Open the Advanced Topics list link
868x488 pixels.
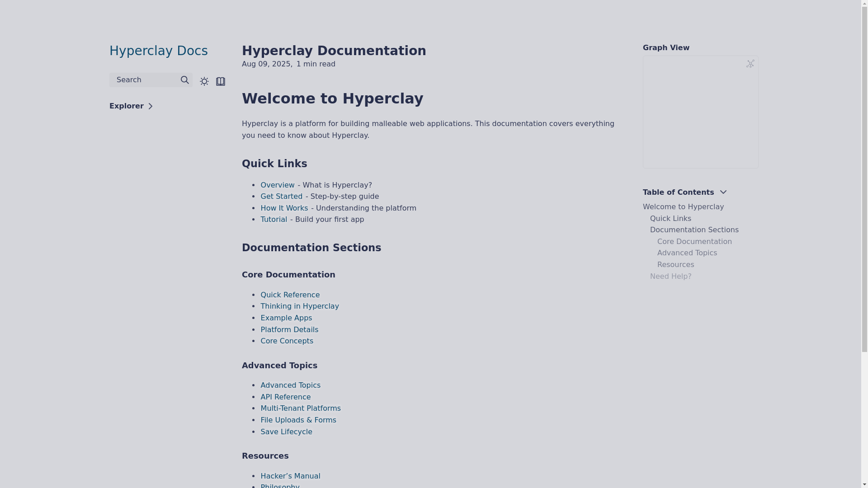click(x=291, y=385)
